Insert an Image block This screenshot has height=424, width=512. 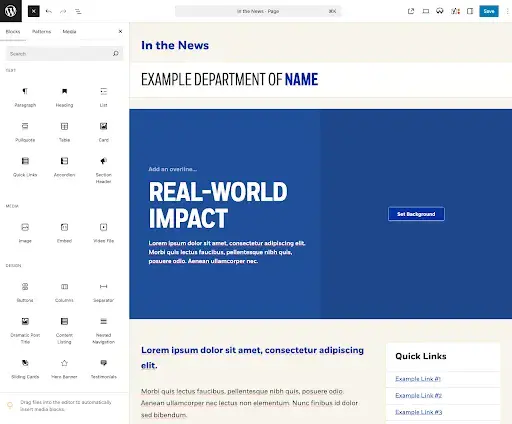click(x=25, y=233)
